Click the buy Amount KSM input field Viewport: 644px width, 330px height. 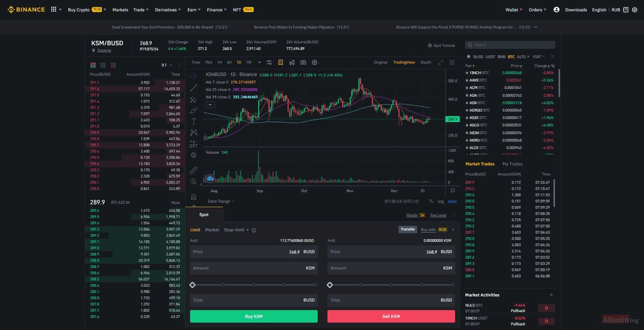point(254,268)
